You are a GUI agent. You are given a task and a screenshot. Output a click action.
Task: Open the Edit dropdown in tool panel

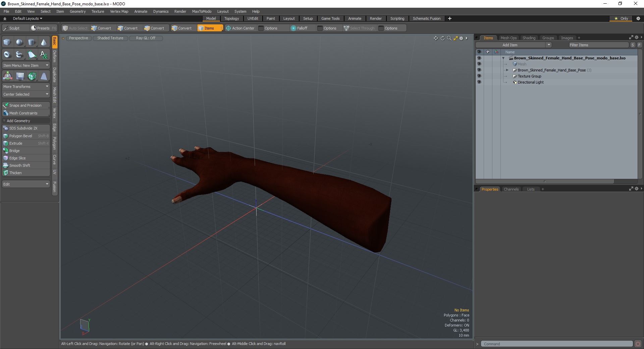[x=26, y=184]
